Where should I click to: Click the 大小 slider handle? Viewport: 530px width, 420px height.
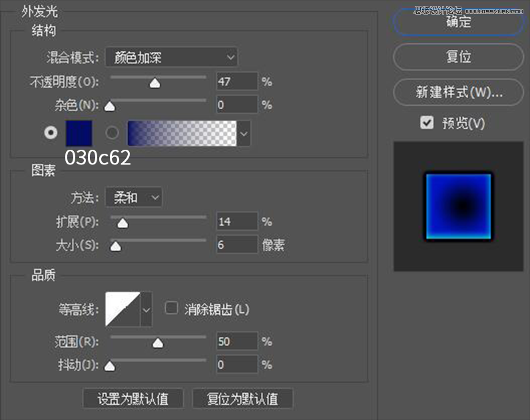(x=116, y=246)
